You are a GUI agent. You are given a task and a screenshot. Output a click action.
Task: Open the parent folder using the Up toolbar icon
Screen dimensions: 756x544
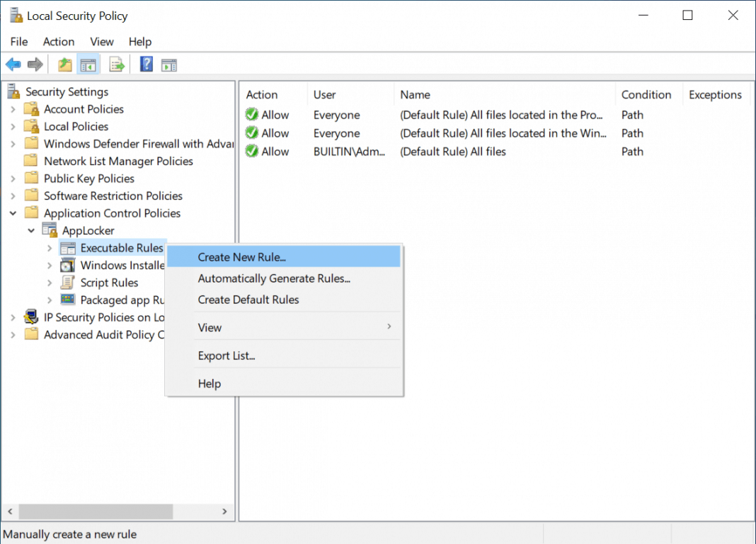(x=64, y=64)
